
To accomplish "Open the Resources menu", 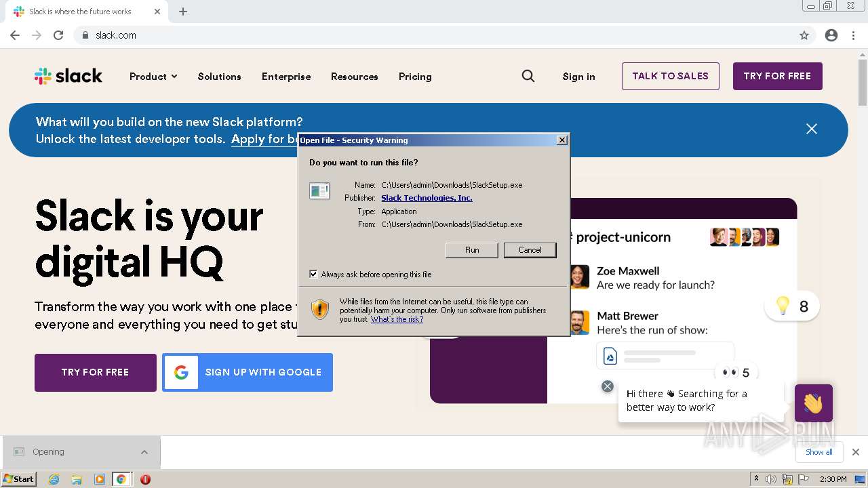I will point(354,77).
